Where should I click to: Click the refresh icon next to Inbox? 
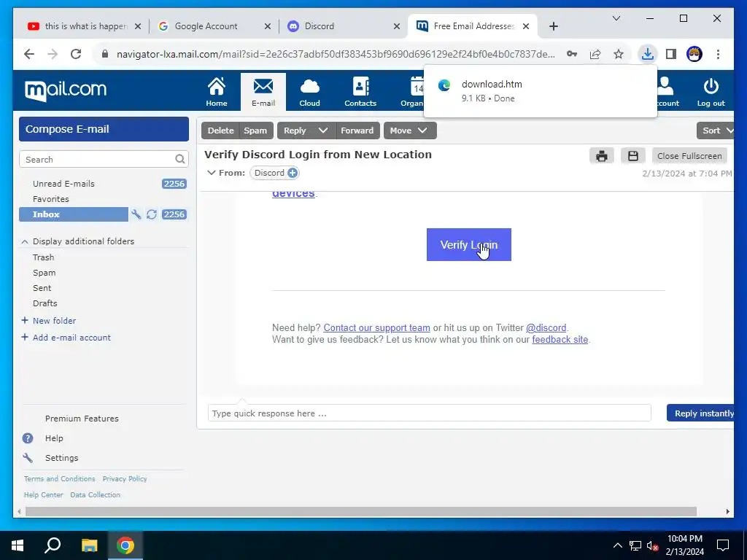pos(152,214)
